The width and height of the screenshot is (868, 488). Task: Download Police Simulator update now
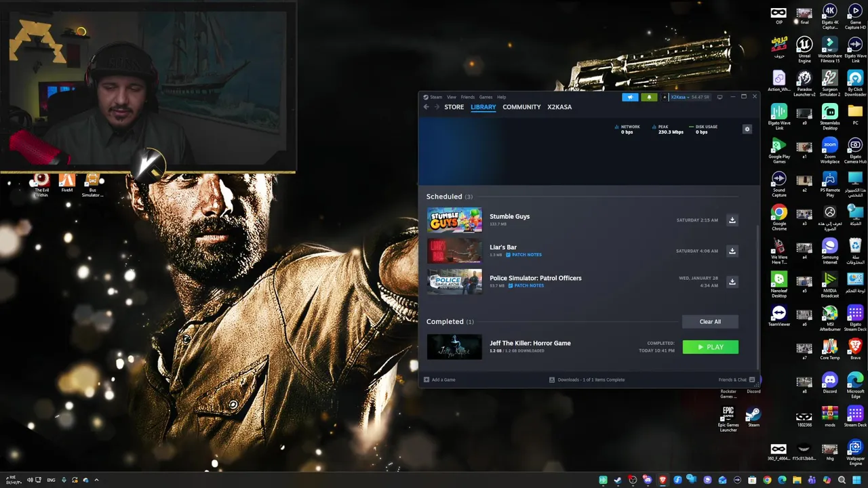pyautogui.click(x=732, y=281)
